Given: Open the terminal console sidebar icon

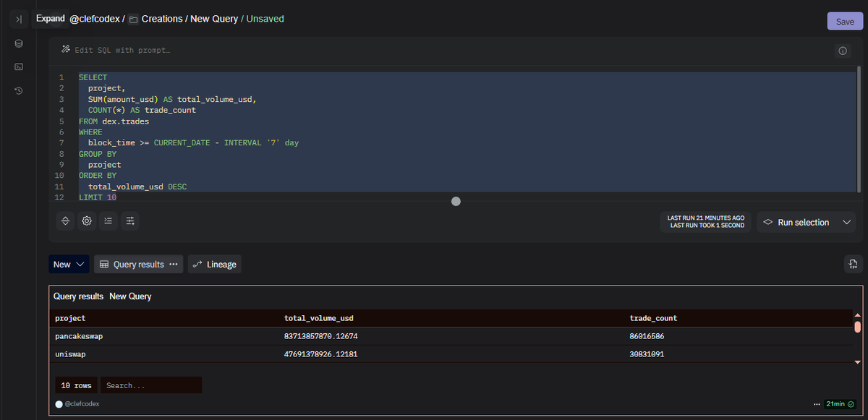Looking at the screenshot, I should [x=19, y=67].
